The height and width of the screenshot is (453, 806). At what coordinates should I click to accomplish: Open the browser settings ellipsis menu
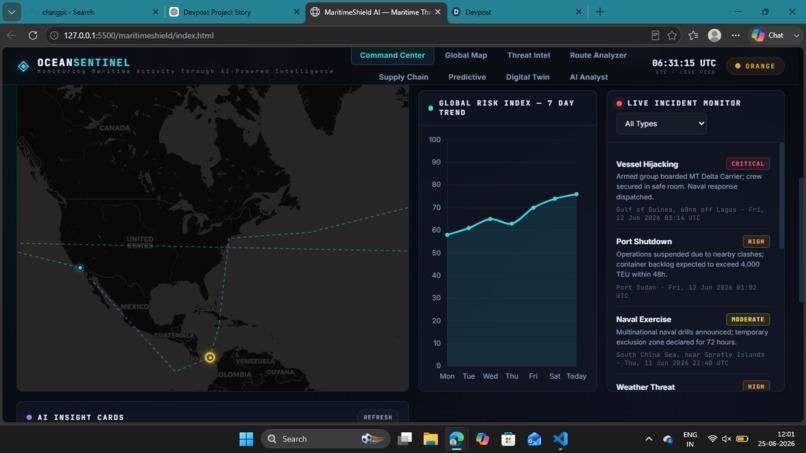pyautogui.click(x=736, y=35)
